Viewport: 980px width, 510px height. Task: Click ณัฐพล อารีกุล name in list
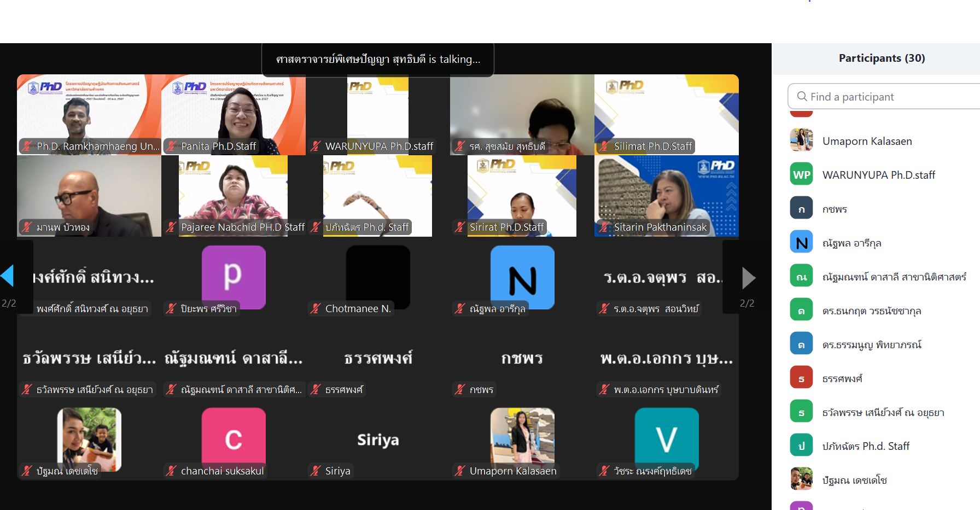tap(851, 243)
